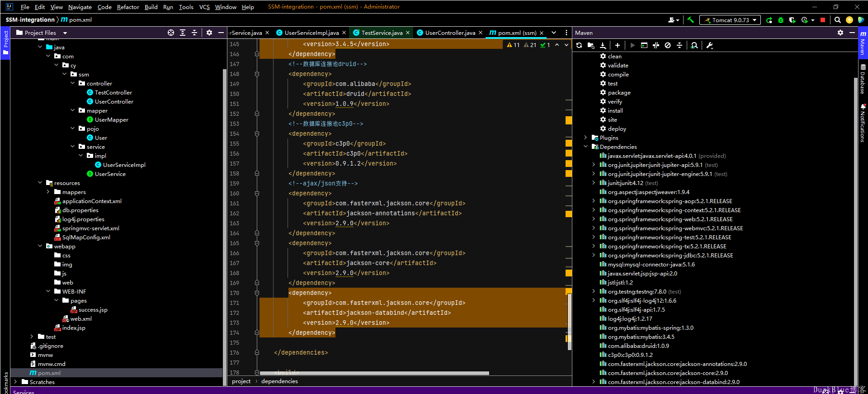The width and height of the screenshot is (868, 394).
Task: Open the Refactor menu
Action: click(128, 7)
